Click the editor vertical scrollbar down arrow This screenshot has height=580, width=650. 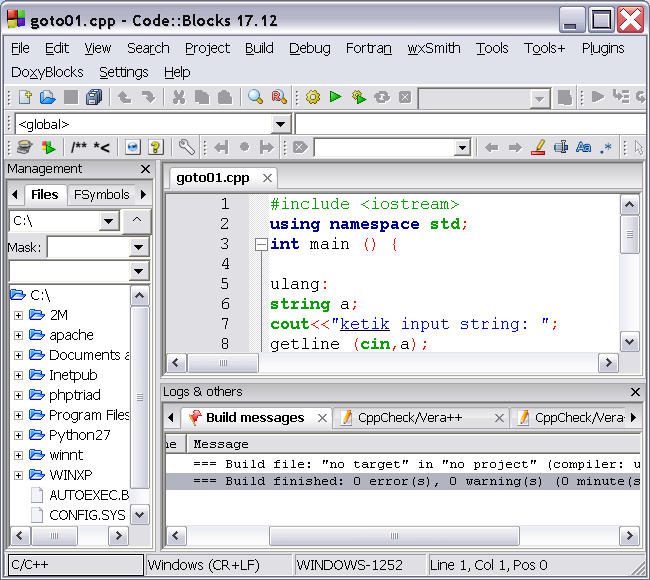click(630, 342)
